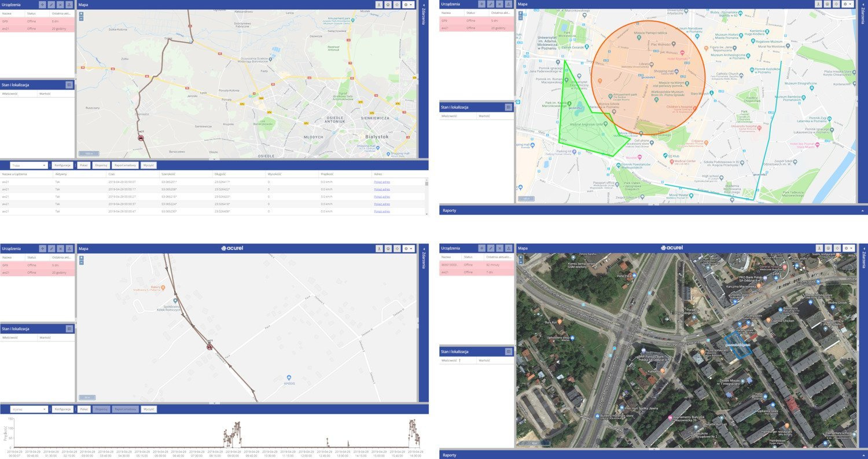Click remove device X in Poznań geofence window
The width and height of the screenshot is (868, 459).
point(499,4)
